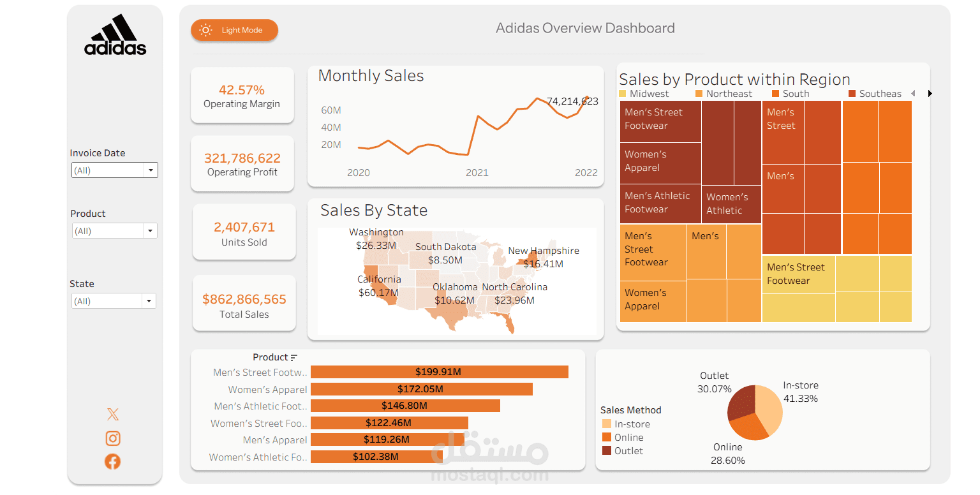The width and height of the screenshot is (980, 495).
Task: Click the 60M axis label on Monthly Sales
Action: (x=331, y=110)
